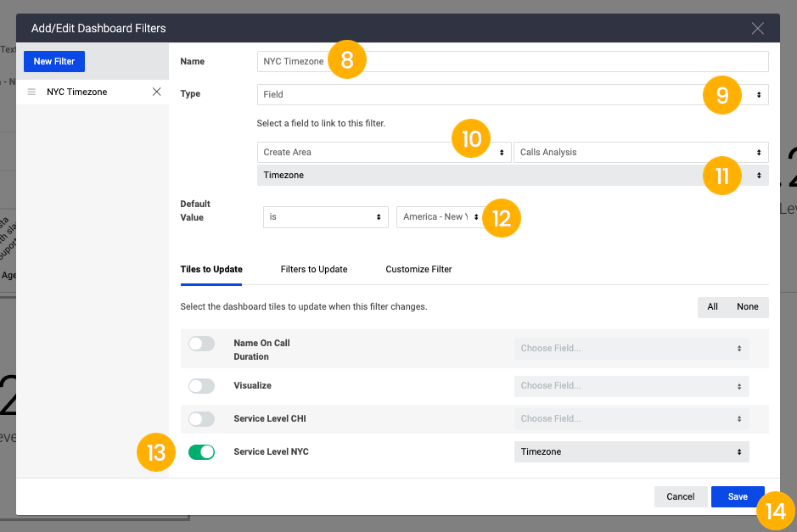Enable the Name On Call Duration toggle
Viewport: 797px width, 532px height.
pos(202,344)
